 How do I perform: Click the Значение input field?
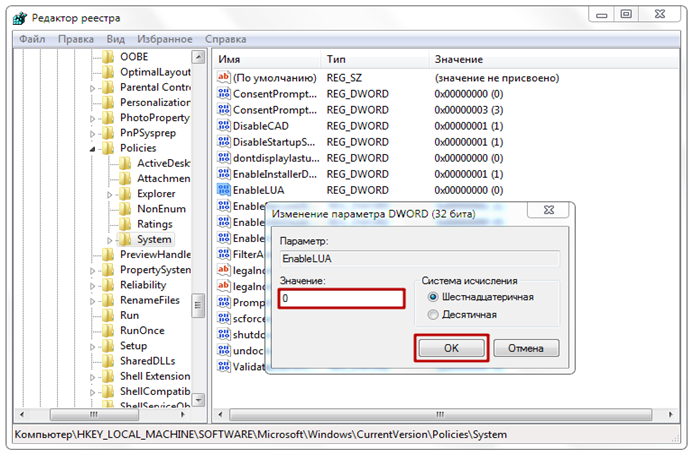tap(341, 298)
